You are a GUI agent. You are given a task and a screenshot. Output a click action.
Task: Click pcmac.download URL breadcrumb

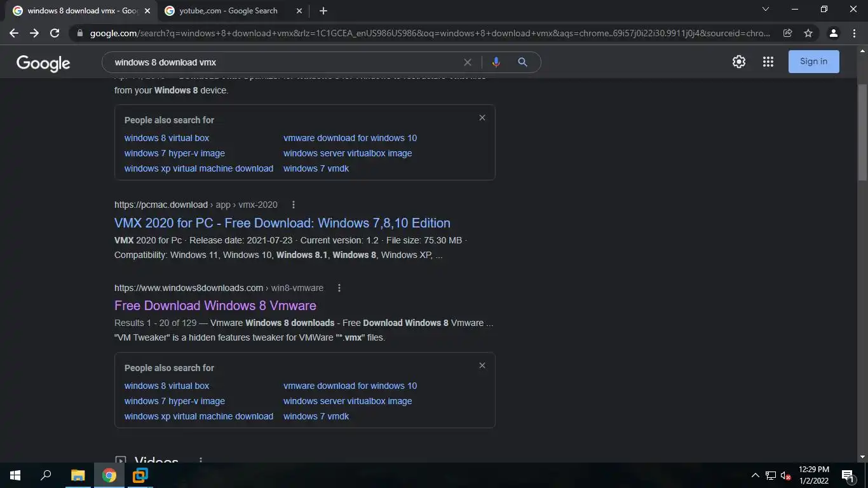point(196,205)
